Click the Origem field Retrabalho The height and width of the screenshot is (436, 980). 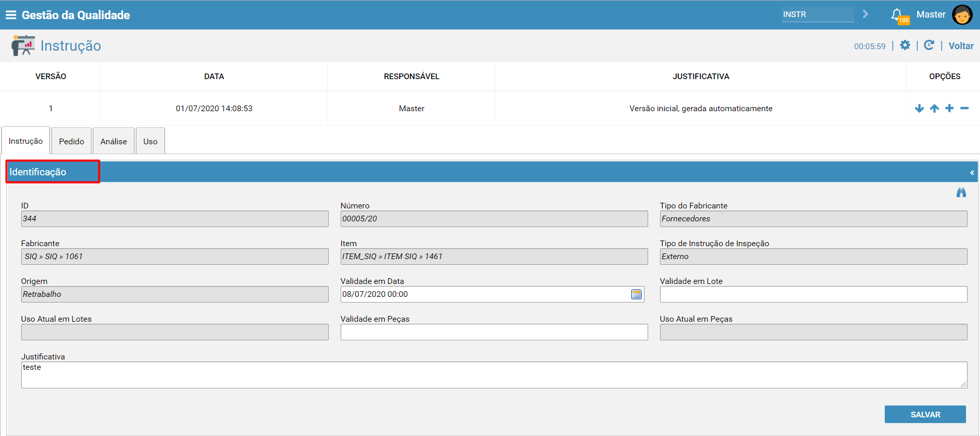click(174, 294)
